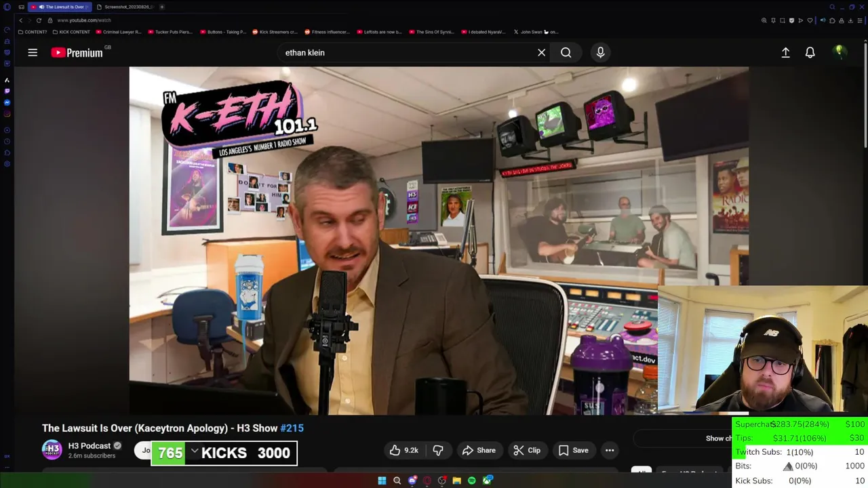Click the snapshot capture toolbar icon
Screen dimensions: 868x488
point(782,20)
